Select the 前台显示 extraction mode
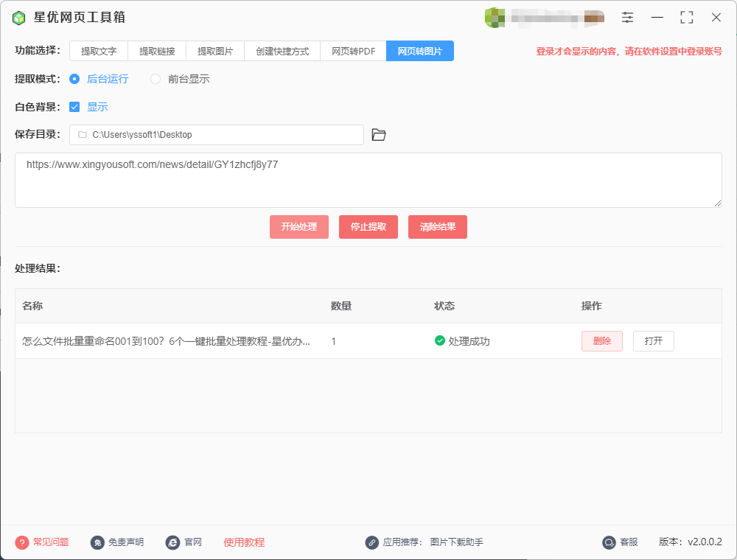737x560 pixels. coord(154,79)
